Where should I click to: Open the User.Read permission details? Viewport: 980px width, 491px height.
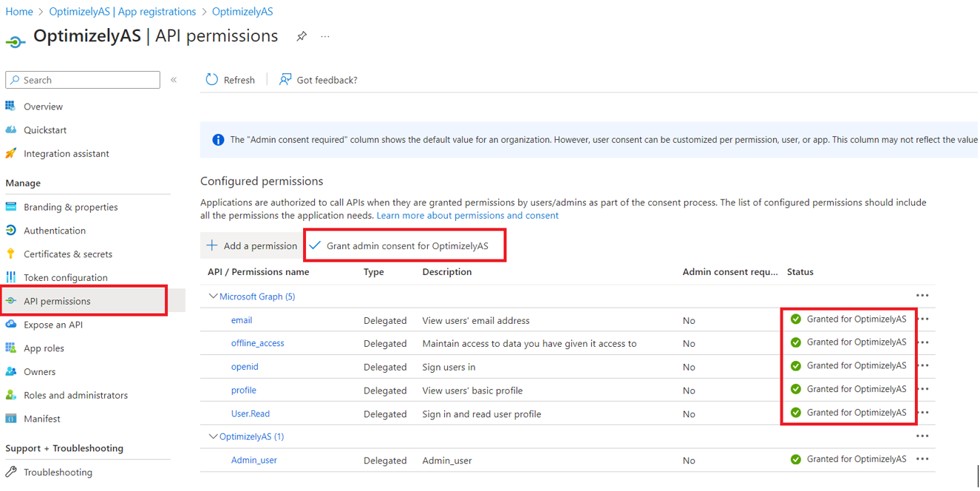[x=251, y=413]
